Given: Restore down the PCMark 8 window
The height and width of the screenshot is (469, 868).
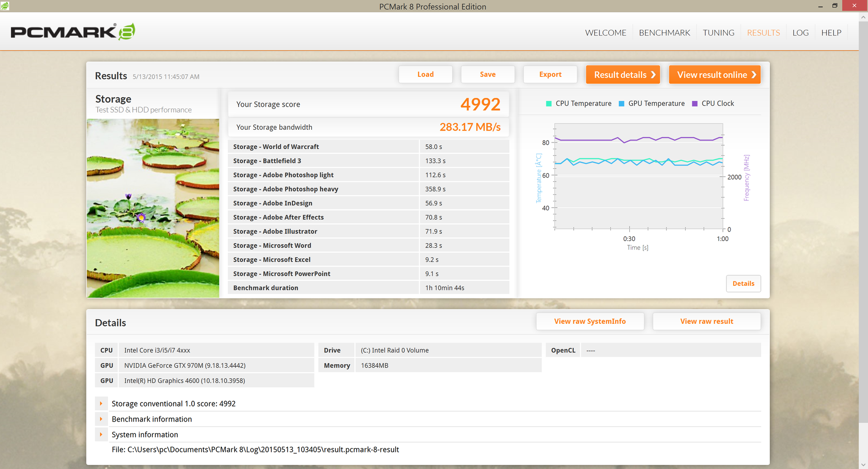Looking at the screenshot, I should coord(835,6).
